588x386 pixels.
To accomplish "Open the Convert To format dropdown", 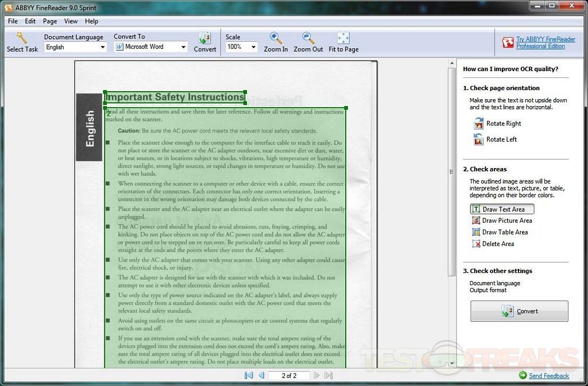I will click(151, 47).
